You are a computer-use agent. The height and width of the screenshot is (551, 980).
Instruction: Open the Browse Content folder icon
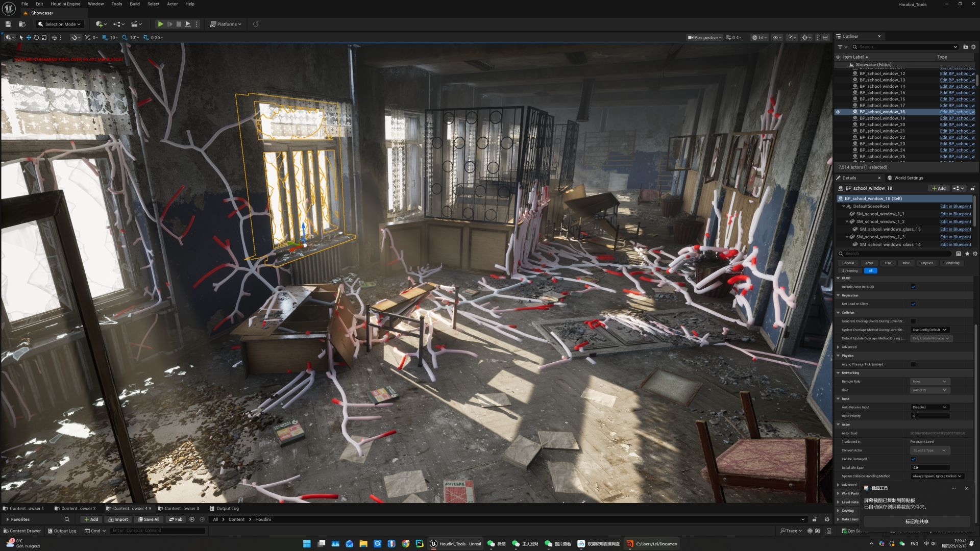tap(22, 24)
